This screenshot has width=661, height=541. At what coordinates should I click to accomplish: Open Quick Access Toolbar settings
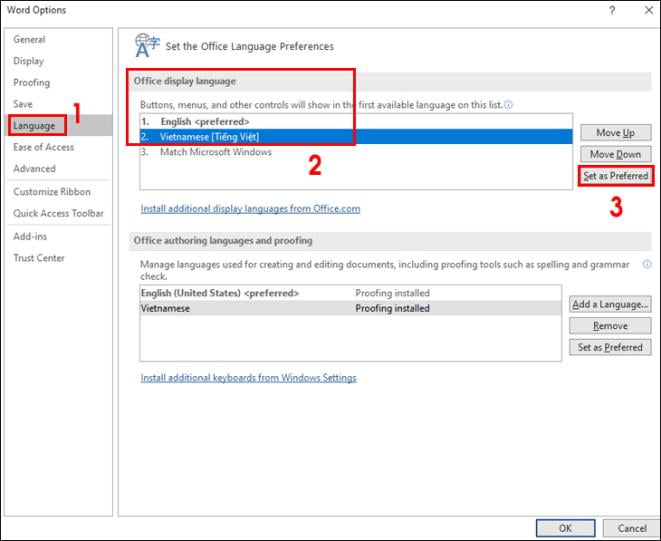(x=58, y=213)
